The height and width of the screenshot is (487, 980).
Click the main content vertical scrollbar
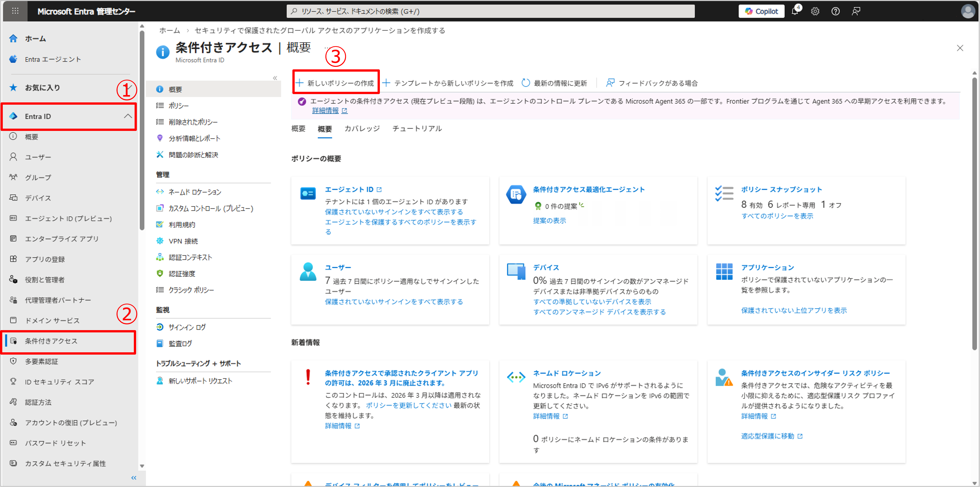974,213
